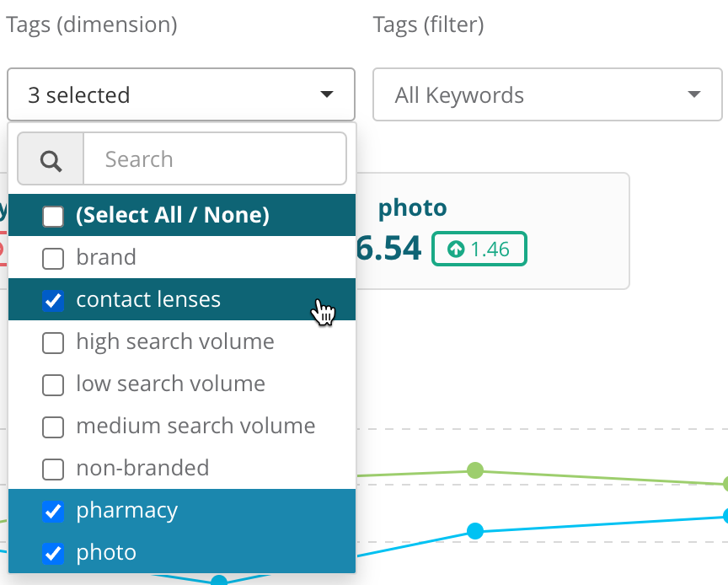The image size is (728, 585).
Task: Click the green up-arrow icon beside 1.46
Action: (x=456, y=249)
